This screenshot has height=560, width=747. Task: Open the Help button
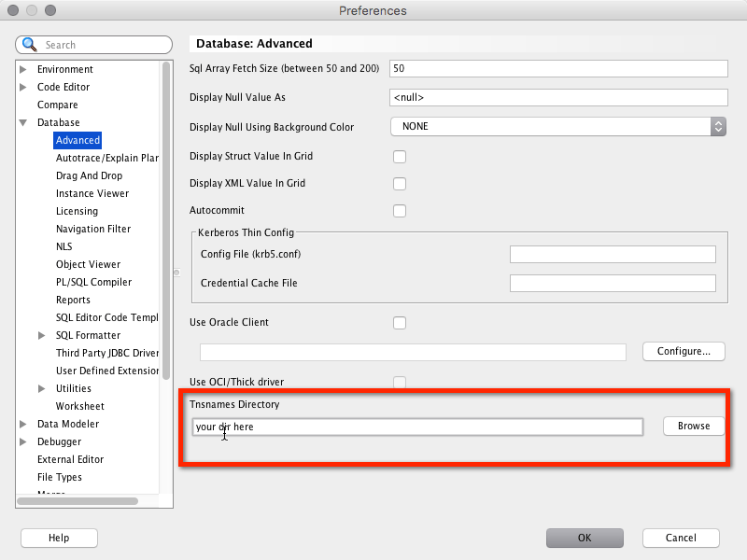click(59, 539)
